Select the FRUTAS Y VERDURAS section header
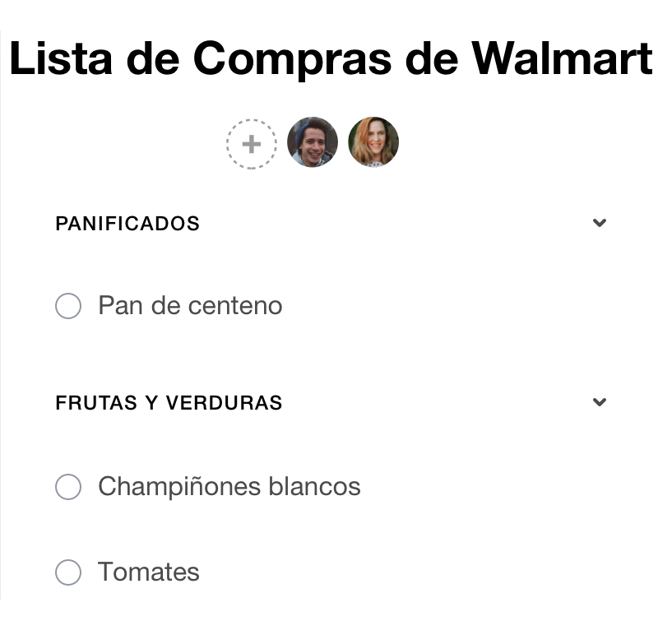The image size is (658, 644). click(169, 403)
